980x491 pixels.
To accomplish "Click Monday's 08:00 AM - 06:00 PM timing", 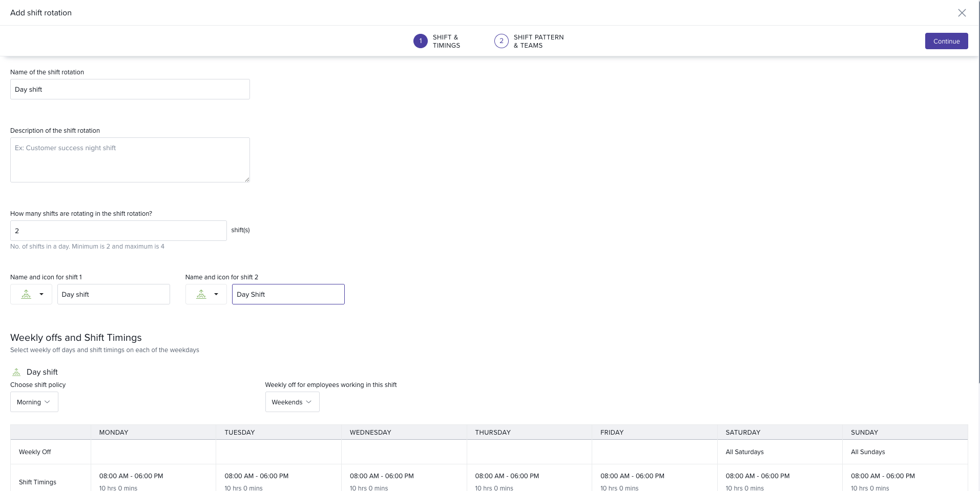I will pyautogui.click(x=131, y=476).
